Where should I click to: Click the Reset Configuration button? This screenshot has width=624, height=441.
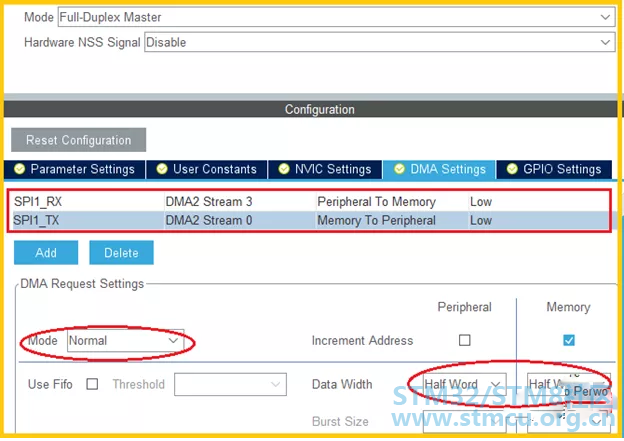tap(78, 140)
